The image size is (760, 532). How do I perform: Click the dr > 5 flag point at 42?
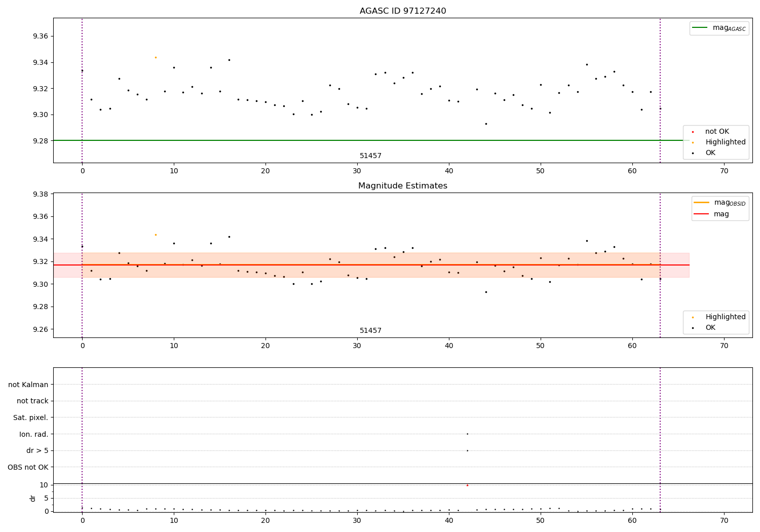tap(467, 450)
